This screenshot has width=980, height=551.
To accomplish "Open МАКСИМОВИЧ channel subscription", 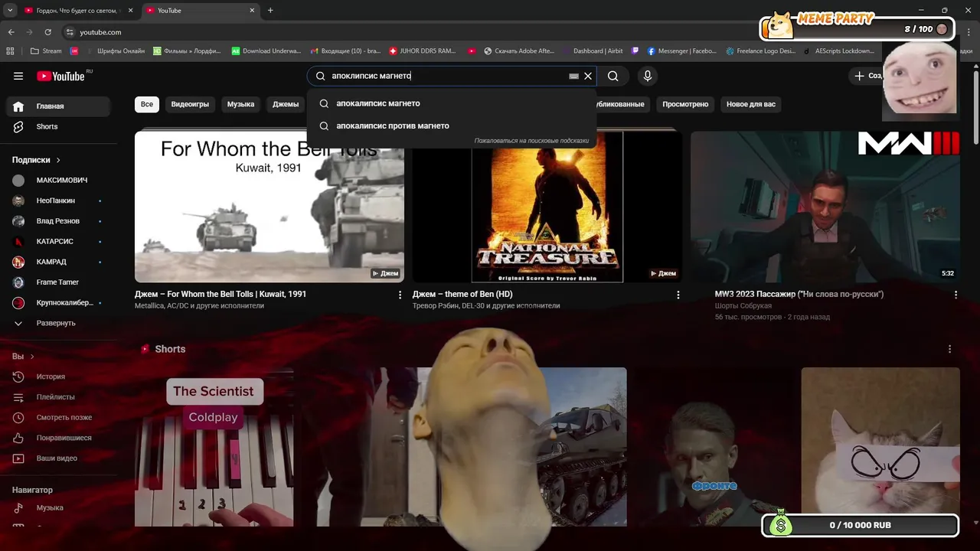I will point(57,181).
